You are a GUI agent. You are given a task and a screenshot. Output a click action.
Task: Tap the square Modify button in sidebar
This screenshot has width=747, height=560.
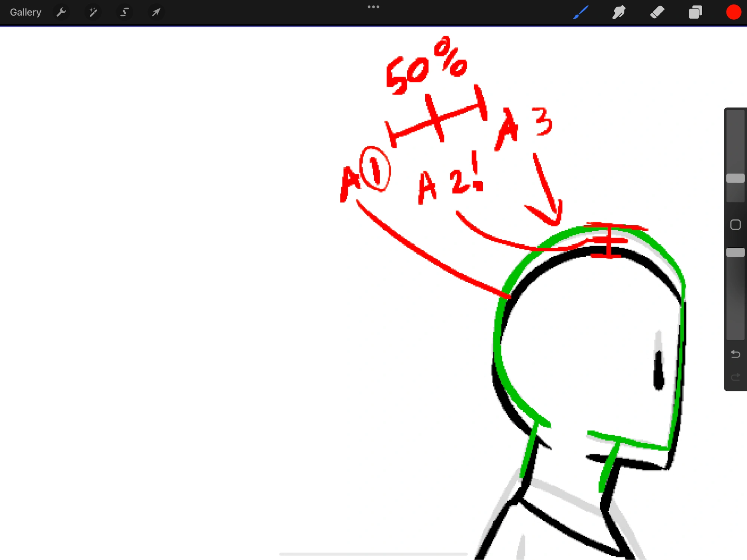point(735,225)
